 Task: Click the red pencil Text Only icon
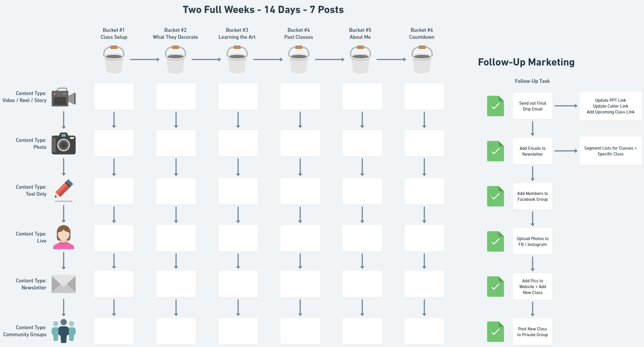pyautogui.click(x=64, y=190)
